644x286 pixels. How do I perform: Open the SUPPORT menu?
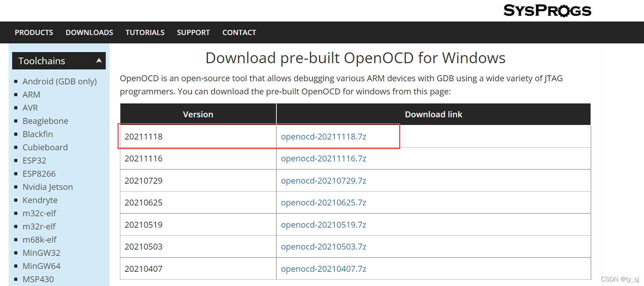(x=194, y=33)
